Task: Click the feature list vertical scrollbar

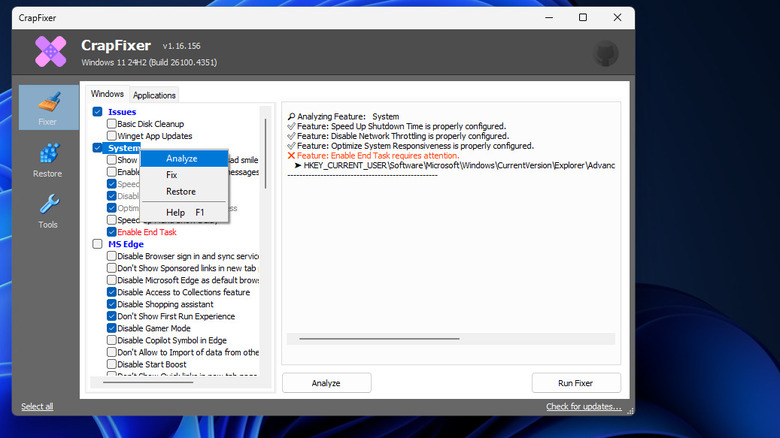Action: [x=266, y=154]
